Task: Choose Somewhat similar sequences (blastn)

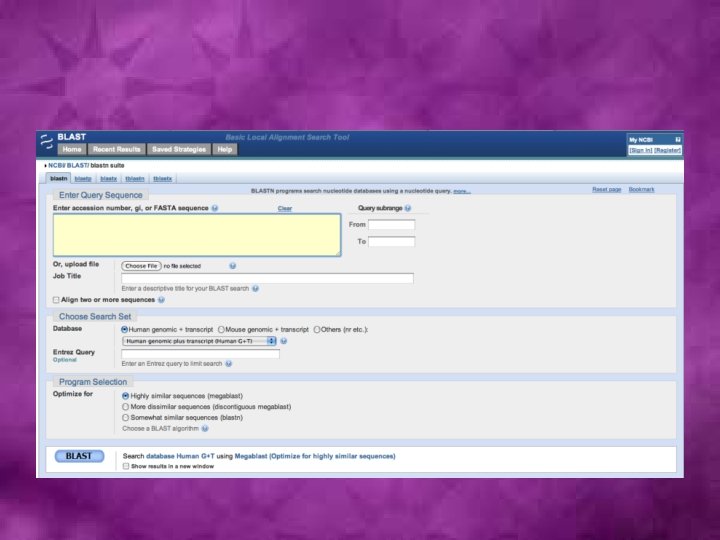Action: pyautogui.click(x=125, y=418)
